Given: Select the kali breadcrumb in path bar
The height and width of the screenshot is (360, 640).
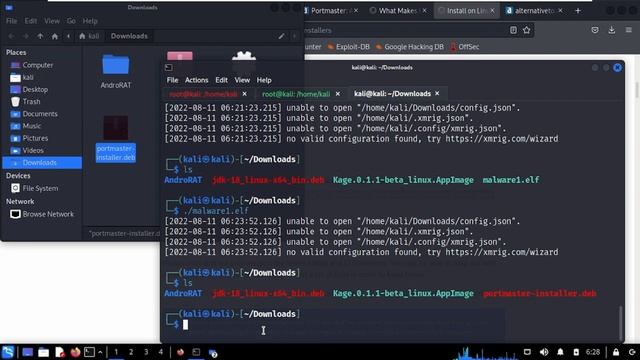Looking at the screenshot, I should (x=89, y=36).
